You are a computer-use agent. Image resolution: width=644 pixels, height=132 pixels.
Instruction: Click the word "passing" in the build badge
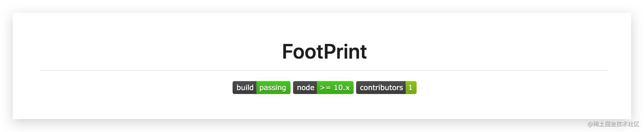tap(273, 88)
